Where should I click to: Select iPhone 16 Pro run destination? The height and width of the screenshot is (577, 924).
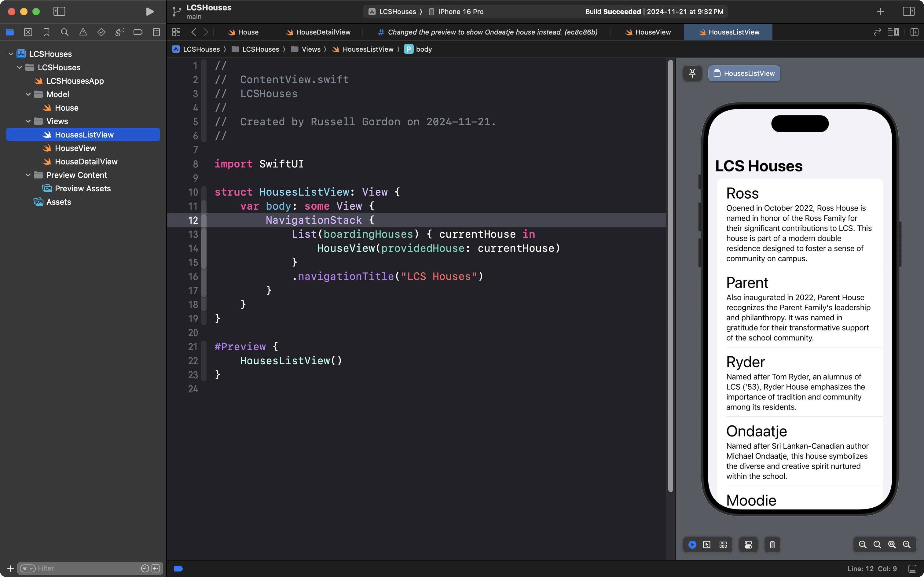[460, 11]
